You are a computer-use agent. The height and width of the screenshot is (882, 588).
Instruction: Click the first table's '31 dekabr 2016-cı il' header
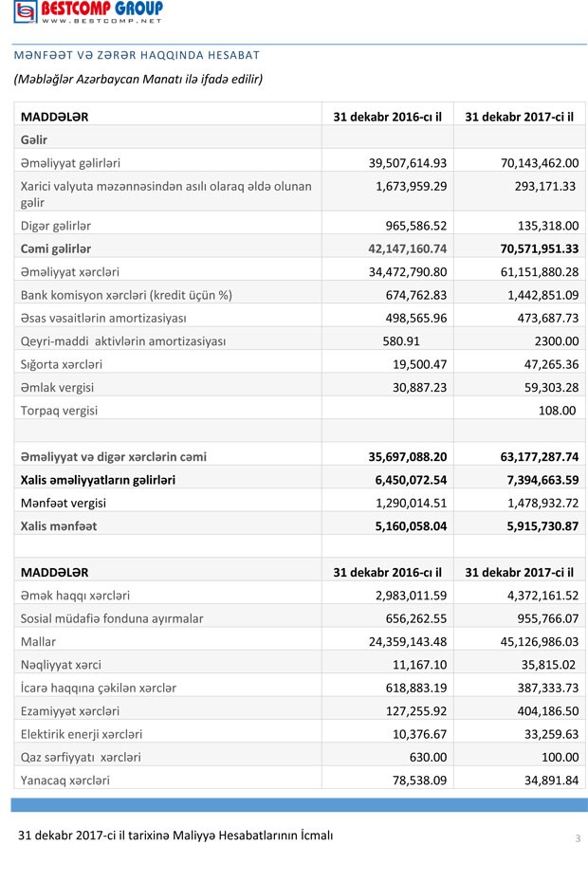coord(388,117)
